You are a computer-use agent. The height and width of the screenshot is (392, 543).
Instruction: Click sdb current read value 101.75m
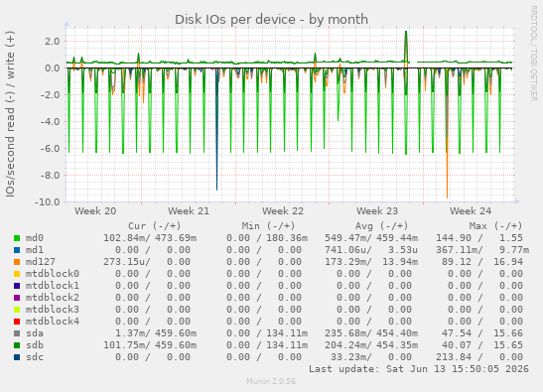126,345
